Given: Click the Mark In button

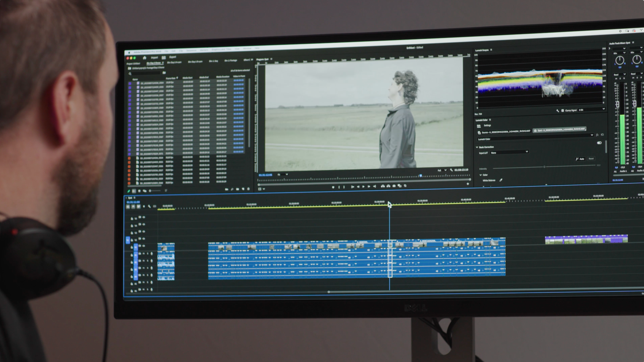Looking at the screenshot, I should 339,187.
